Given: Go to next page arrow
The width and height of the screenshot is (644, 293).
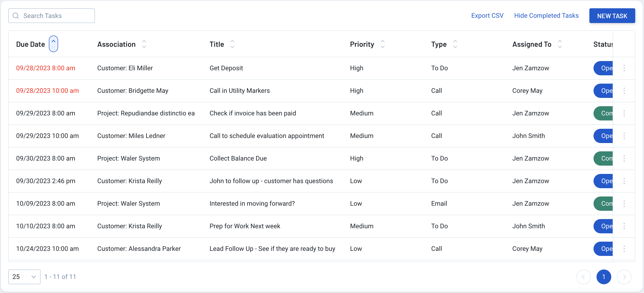Looking at the screenshot, I should tap(624, 277).
